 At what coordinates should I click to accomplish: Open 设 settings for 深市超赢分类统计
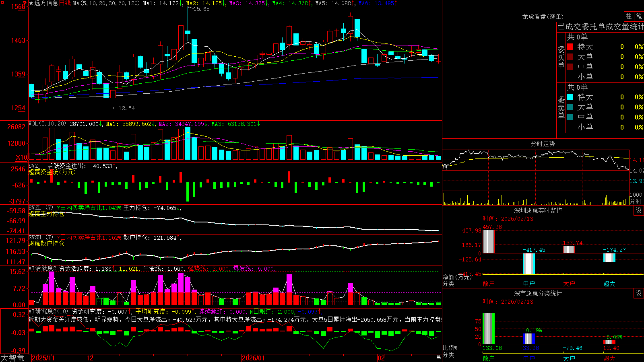click(x=639, y=293)
